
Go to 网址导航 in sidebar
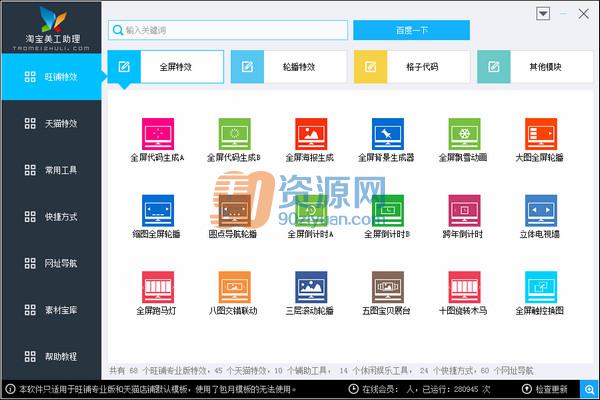51,263
